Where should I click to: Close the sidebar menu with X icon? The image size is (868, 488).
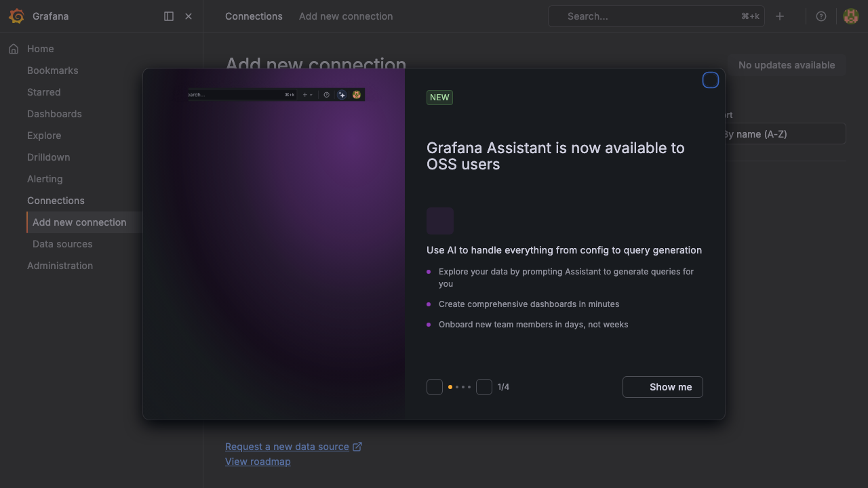[189, 16]
